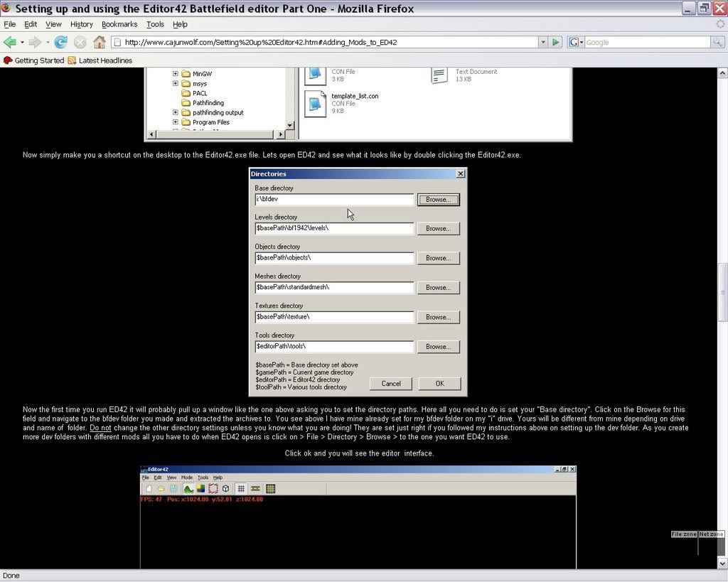
Task: Click the page scrollbar up arrow
Action: pyautogui.click(x=722, y=73)
